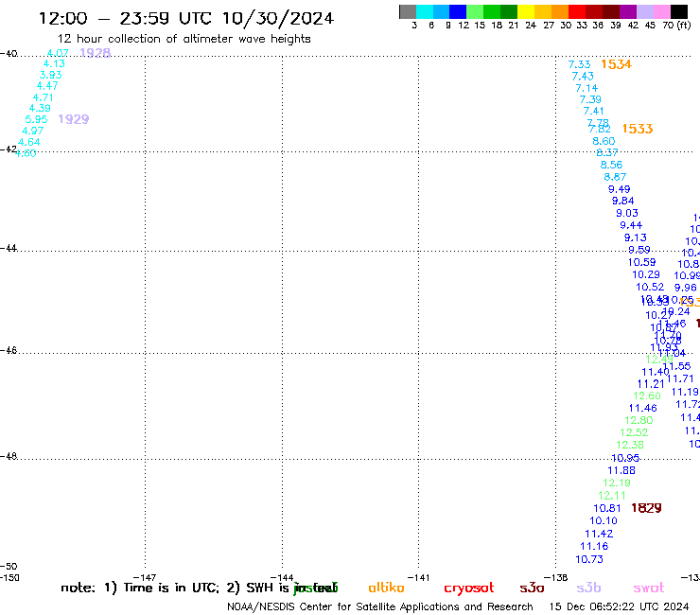Click the lavender pass label 1929

pos(74,119)
